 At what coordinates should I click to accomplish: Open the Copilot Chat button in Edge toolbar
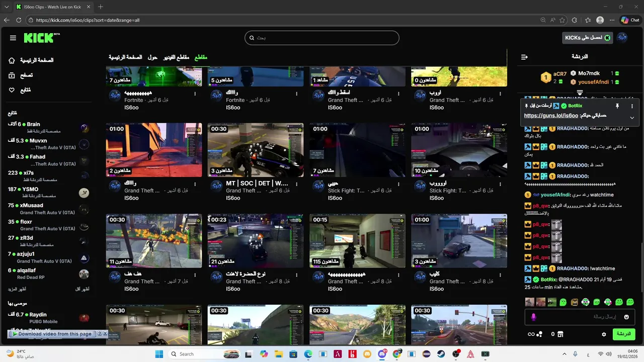(x=630, y=20)
